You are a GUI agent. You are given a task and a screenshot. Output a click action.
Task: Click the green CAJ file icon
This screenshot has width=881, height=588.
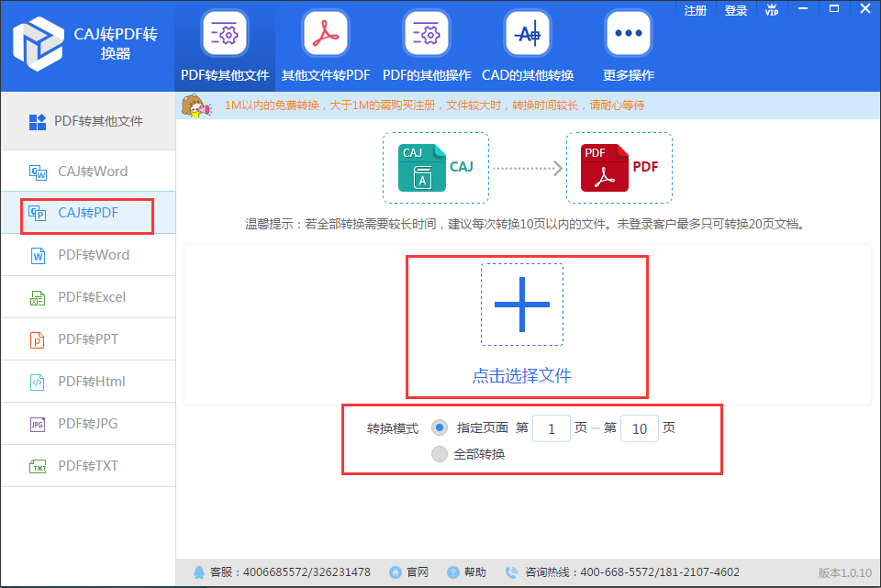point(422,168)
